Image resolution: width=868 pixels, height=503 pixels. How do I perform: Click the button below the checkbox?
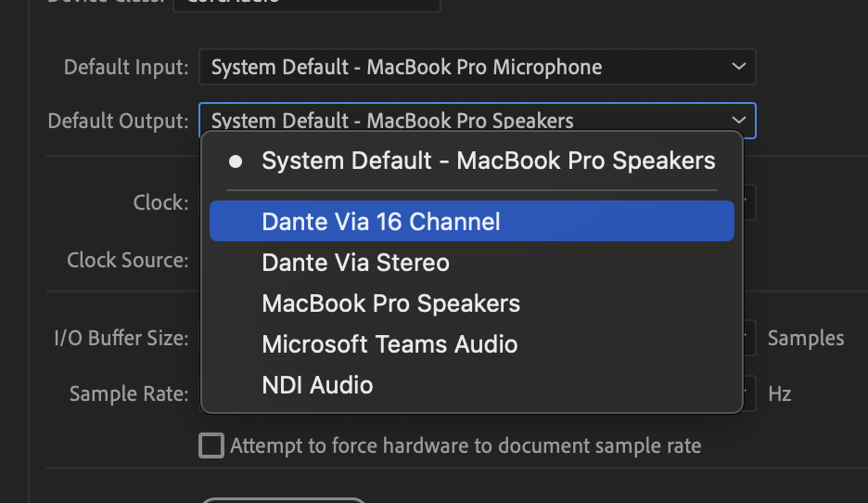(x=284, y=499)
